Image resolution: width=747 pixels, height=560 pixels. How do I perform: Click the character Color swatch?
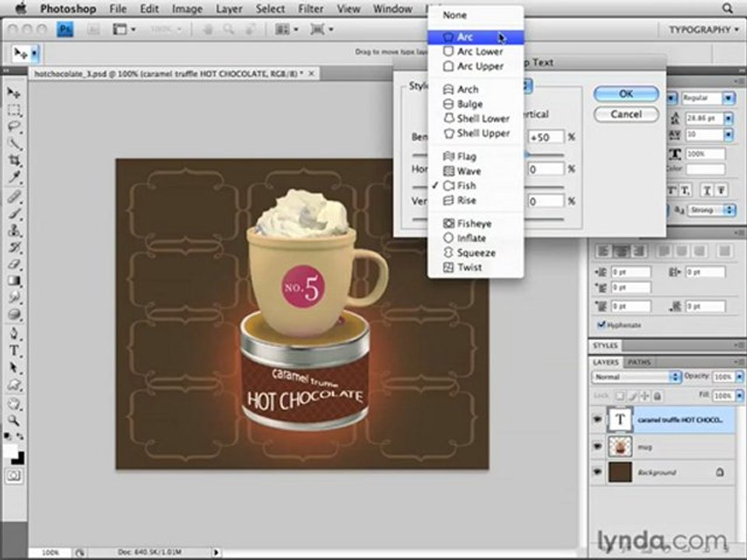706,169
